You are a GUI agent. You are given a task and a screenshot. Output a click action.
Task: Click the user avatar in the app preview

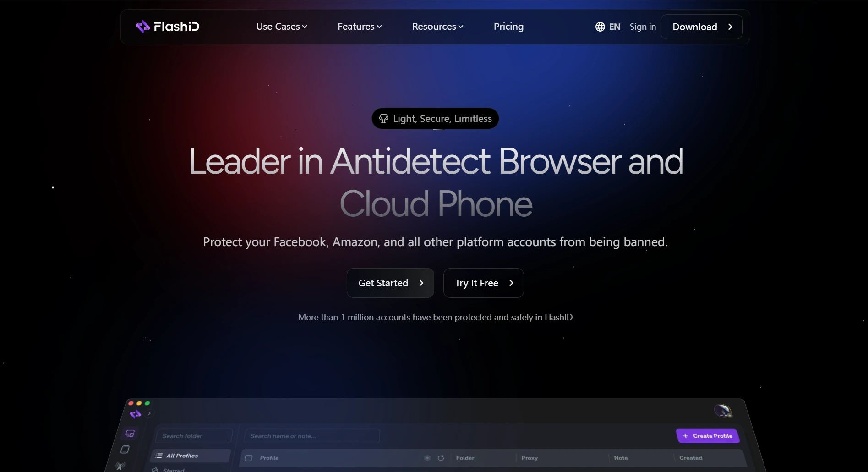pos(722,411)
